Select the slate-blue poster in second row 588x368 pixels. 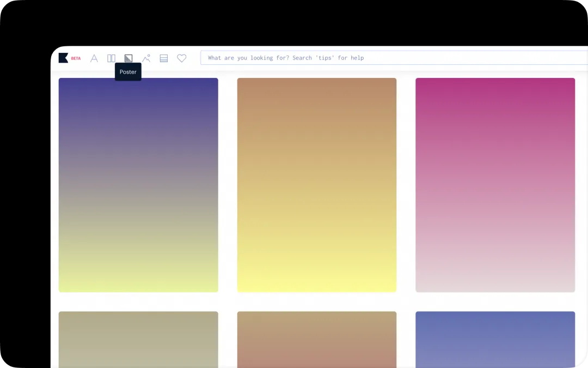[x=495, y=339]
